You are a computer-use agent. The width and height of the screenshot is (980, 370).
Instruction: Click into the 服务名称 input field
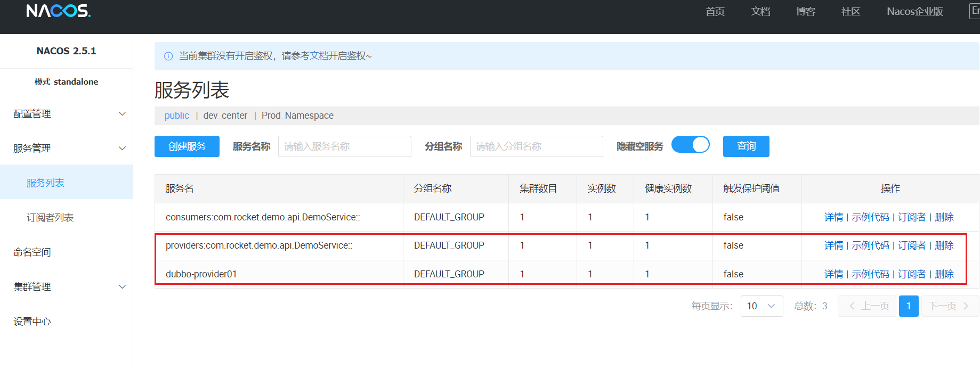(344, 146)
